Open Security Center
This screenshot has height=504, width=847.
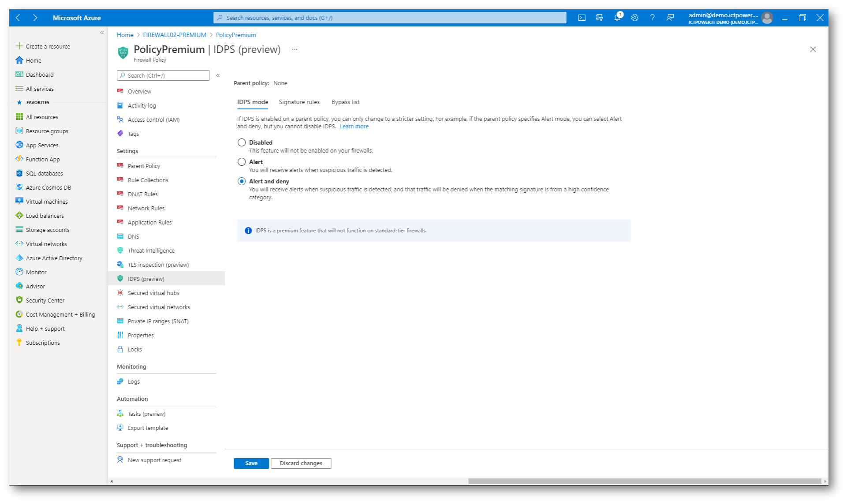45,300
